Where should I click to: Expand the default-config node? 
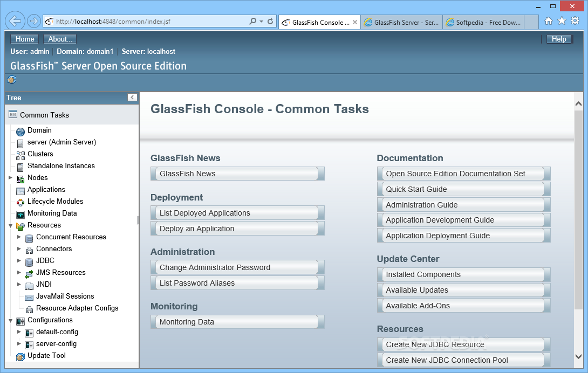click(x=19, y=331)
